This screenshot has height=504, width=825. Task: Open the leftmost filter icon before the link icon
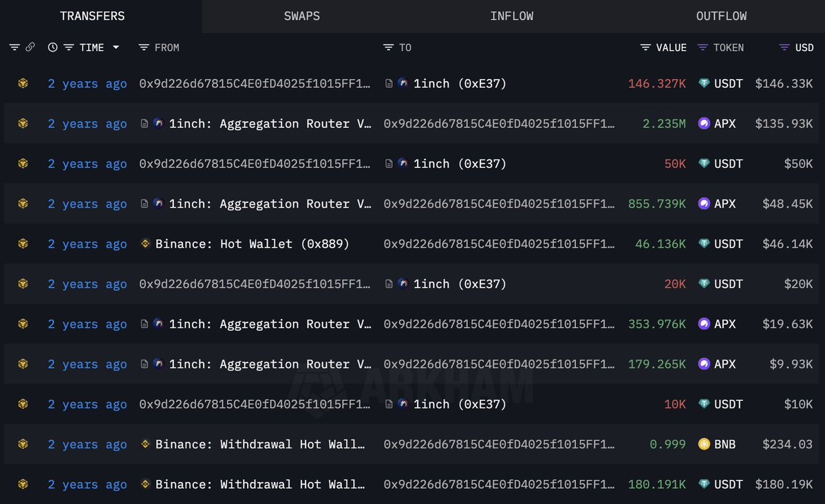pos(14,47)
